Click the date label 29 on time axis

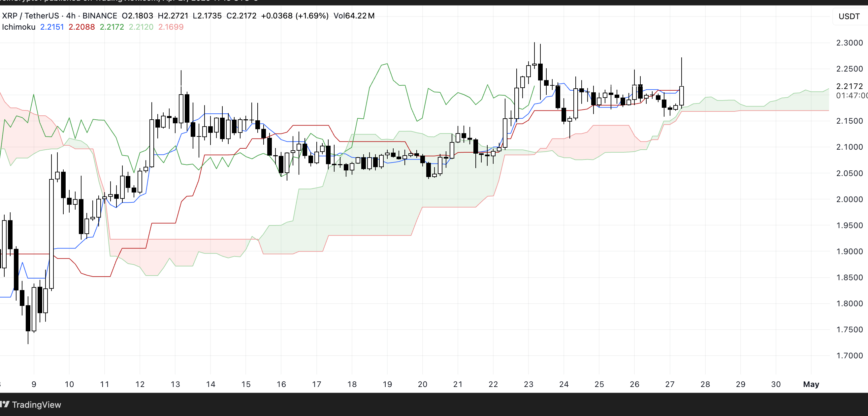[x=740, y=384]
